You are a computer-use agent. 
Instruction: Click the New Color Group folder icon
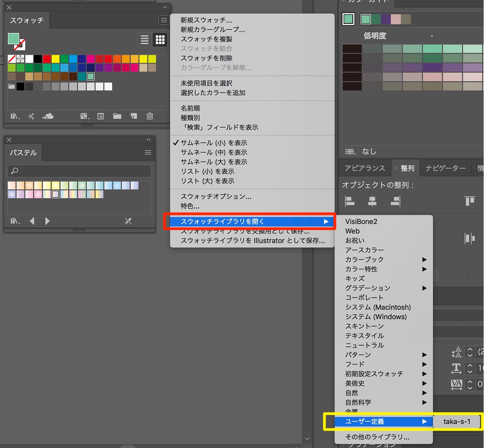pos(117,116)
